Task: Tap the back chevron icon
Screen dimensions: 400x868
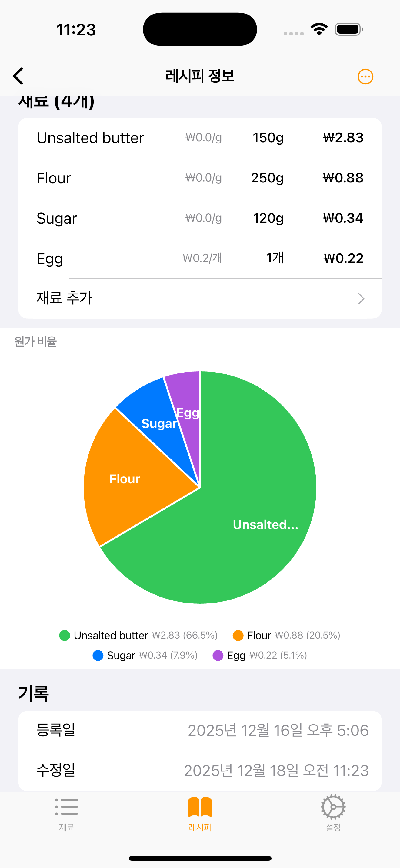Action: pyautogui.click(x=18, y=76)
